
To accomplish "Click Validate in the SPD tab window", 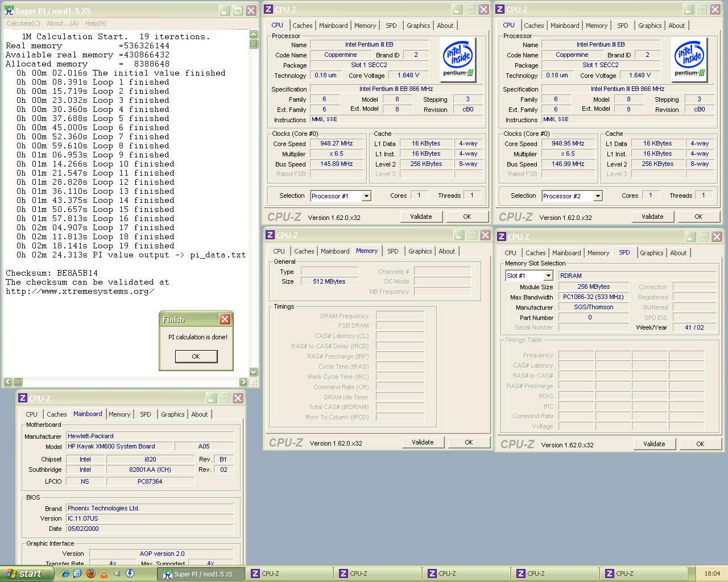I will tap(654, 444).
